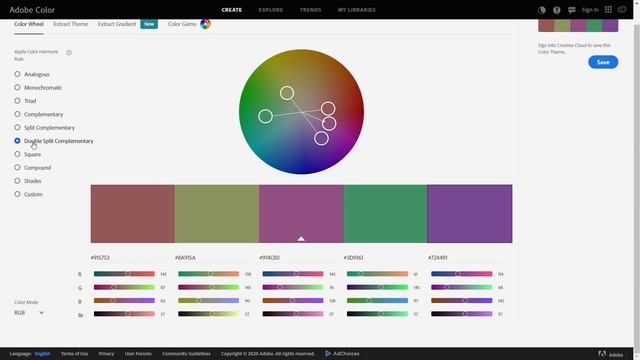
Task: Click the info icon beside Apply Color Harmony Rule
Action: tap(69, 52)
